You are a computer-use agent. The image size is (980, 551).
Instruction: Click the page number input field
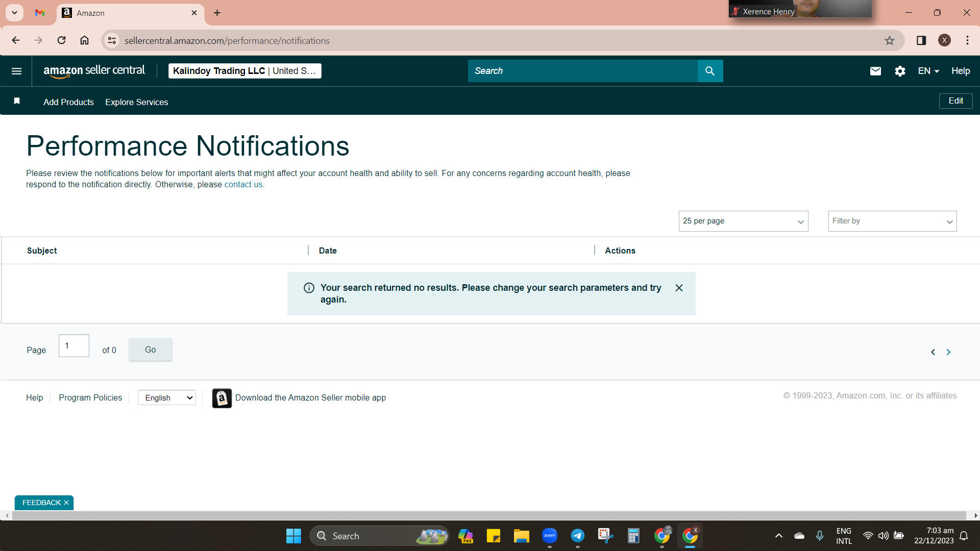(x=74, y=346)
